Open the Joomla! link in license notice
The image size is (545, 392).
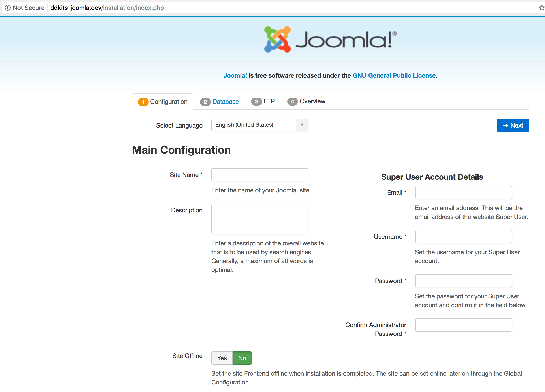(235, 75)
